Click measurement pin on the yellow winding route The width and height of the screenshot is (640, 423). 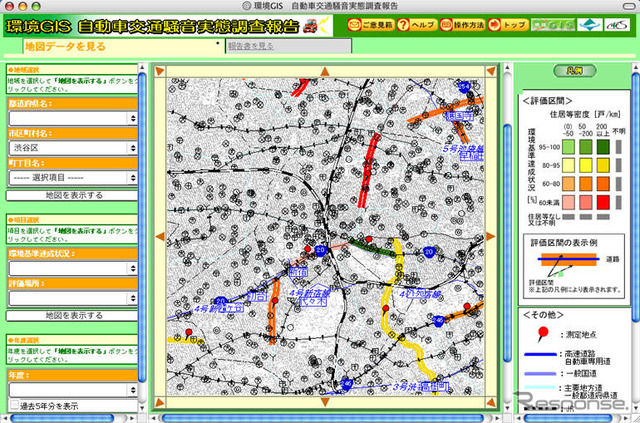pos(386,310)
